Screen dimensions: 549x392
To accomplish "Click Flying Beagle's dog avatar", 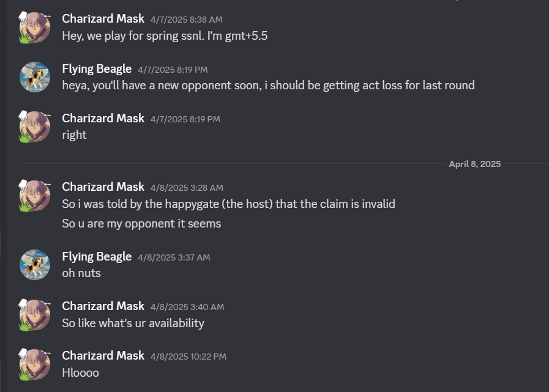I will [x=35, y=77].
